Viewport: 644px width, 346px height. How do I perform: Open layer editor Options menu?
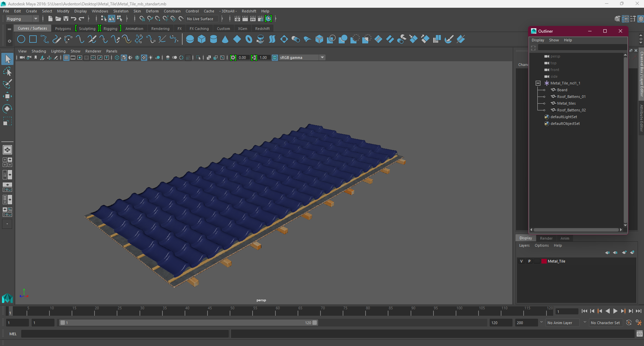541,245
